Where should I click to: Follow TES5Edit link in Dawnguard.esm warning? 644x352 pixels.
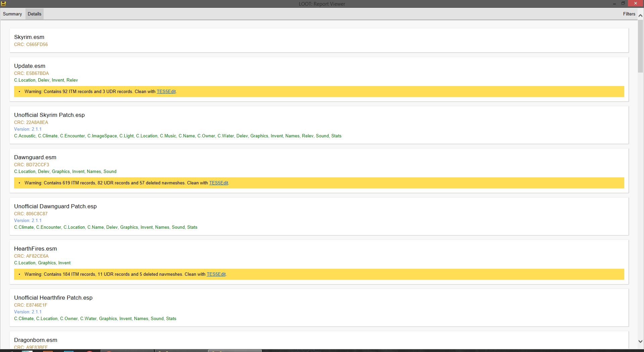coord(218,183)
